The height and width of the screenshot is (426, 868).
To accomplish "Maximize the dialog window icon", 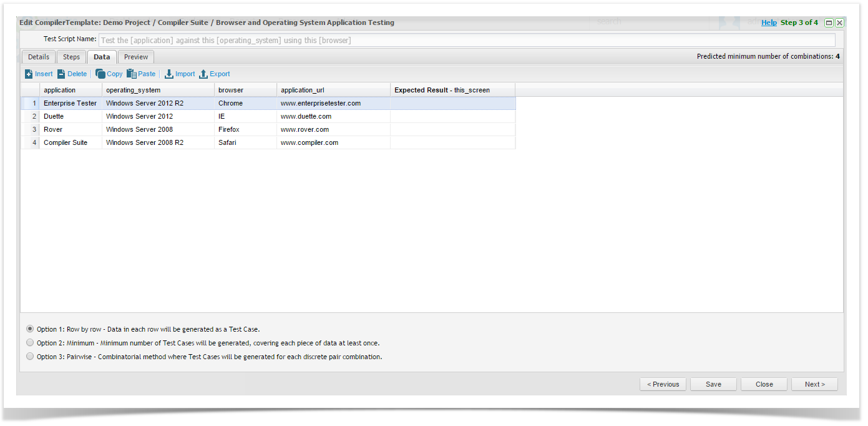I will click(829, 22).
